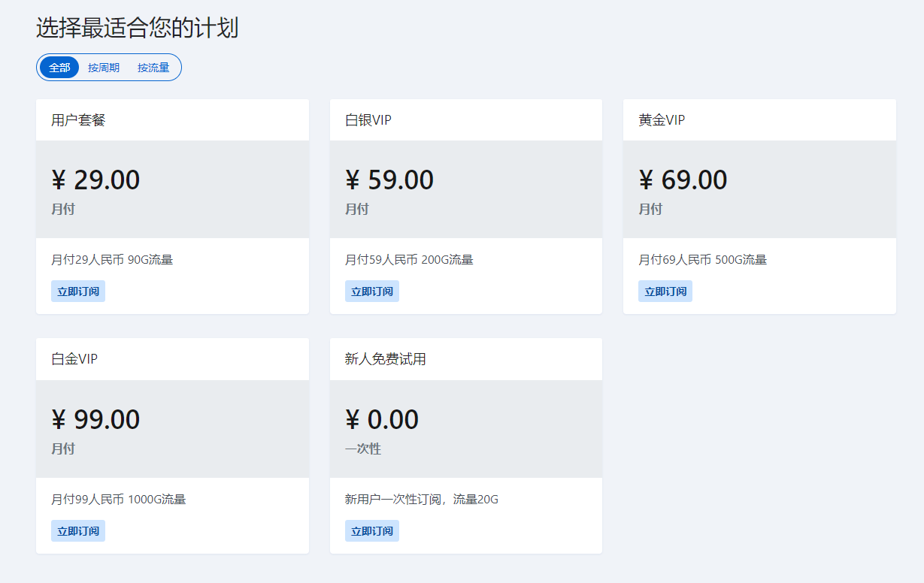Viewport: 924px width, 583px height.
Task: Subscribe to the 白银VIP plan
Action: (x=371, y=291)
